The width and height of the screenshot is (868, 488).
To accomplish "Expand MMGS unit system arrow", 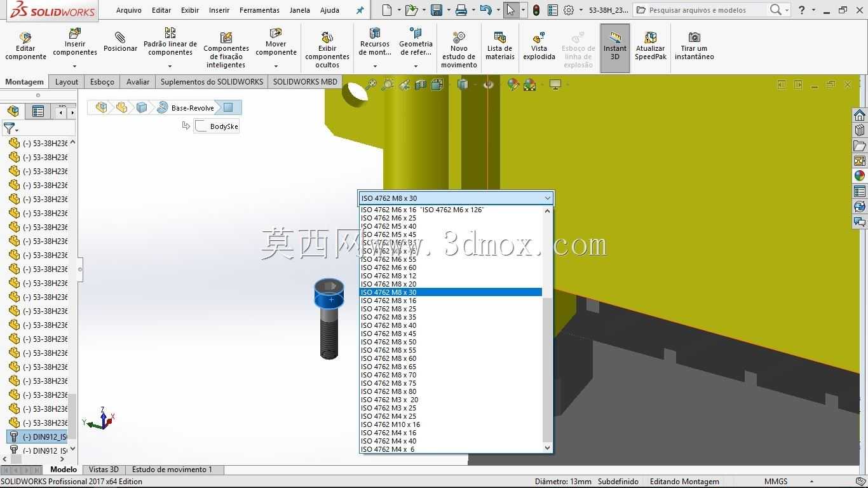I will coord(811,482).
